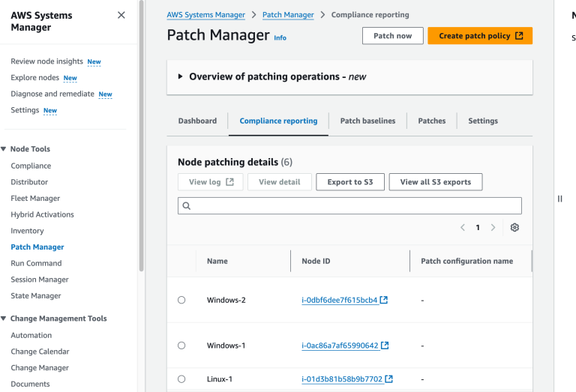Screen dimensions: 576x392
Task: Click the next page arrow in pagination
Action: click(493, 228)
